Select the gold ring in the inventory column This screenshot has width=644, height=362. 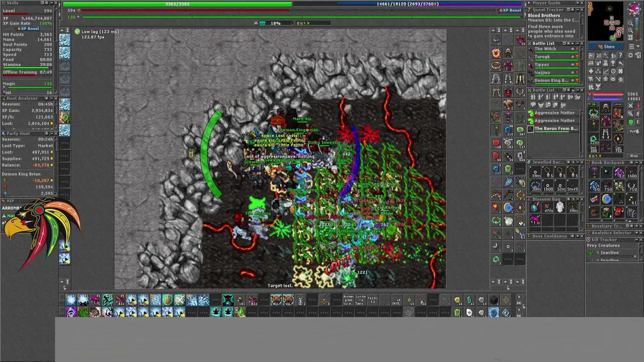click(x=496, y=65)
